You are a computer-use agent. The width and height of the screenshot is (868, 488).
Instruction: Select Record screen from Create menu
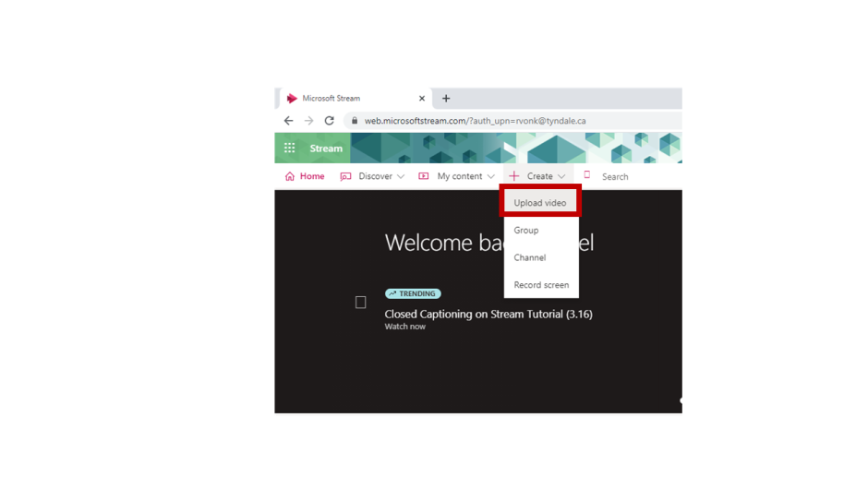[541, 285]
